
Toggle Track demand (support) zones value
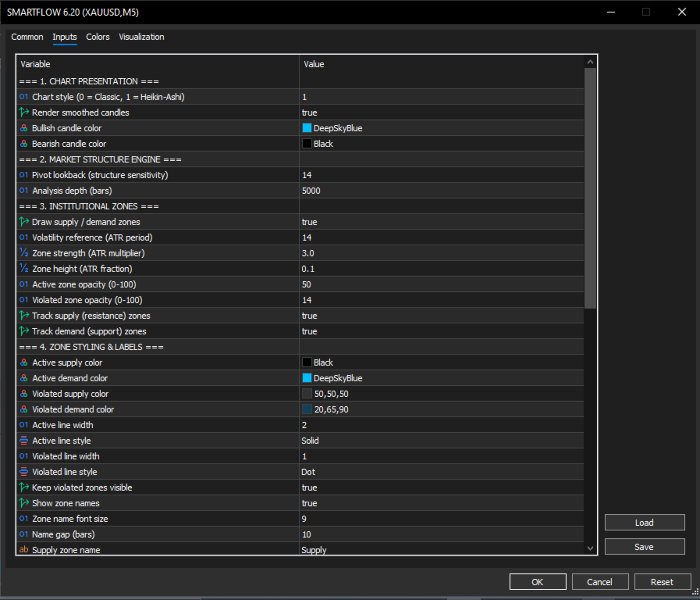point(441,331)
